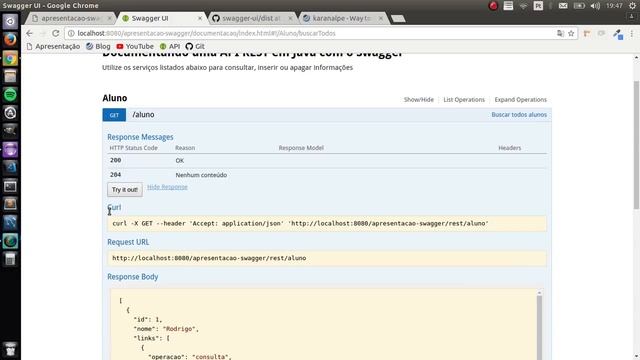Open the keyboard layout Pt indicator
Image resolution: width=640 pixels, height=360 pixels.
(x=538, y=6)
